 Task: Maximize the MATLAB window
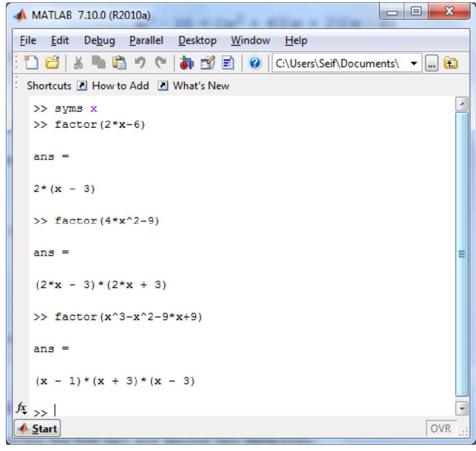pyautogui.click(x=416, y=12)
